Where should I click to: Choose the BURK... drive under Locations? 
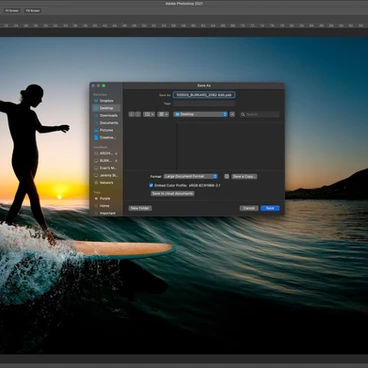[x=104, y=161]
